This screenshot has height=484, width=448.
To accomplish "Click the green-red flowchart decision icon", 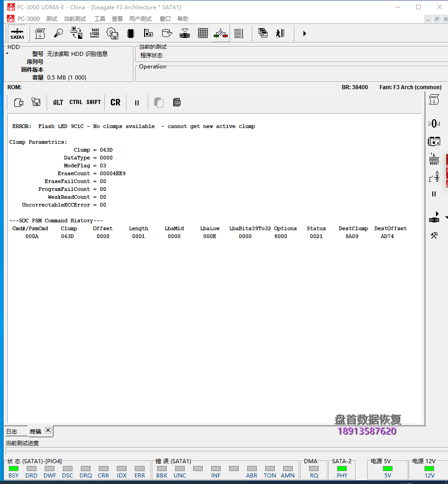I will point(221,33).
